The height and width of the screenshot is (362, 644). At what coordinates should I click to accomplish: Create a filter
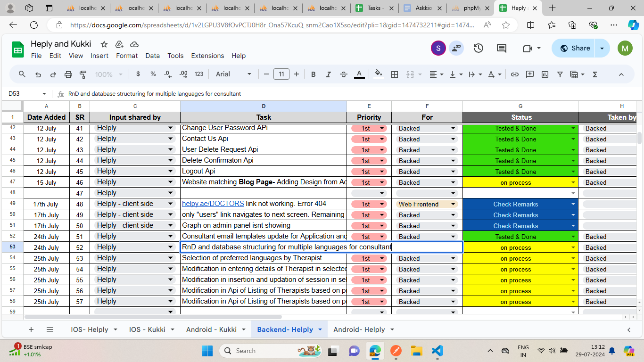coord(560,74)
